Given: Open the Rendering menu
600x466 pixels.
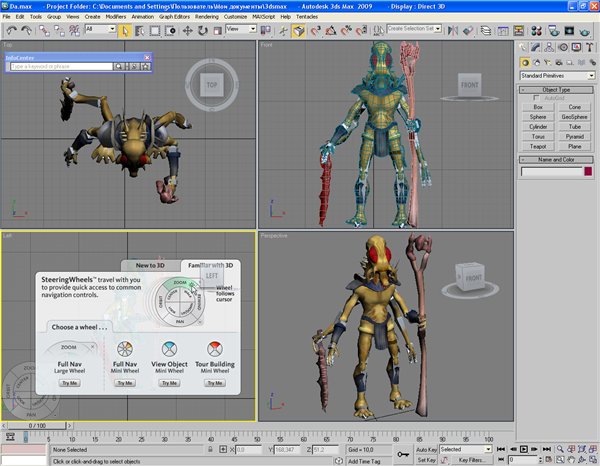Looking at the screenshot, I should 205,17.
